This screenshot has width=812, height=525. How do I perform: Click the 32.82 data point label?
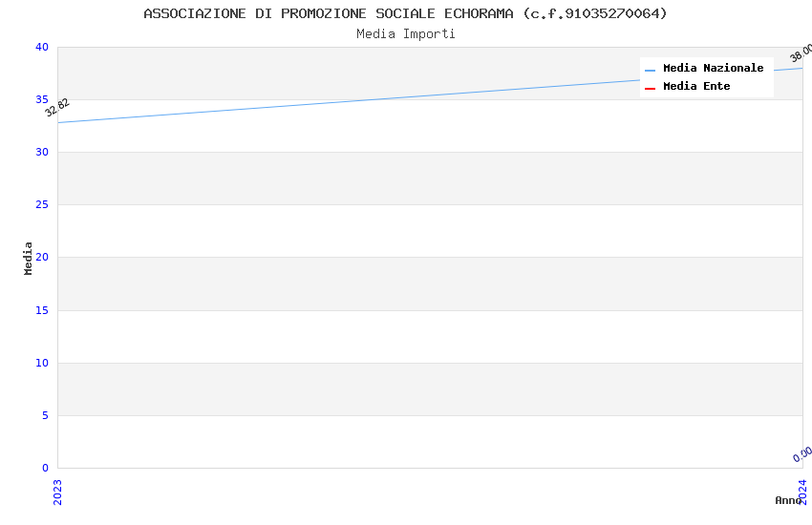pyautogui.click(x=57, y=108)
